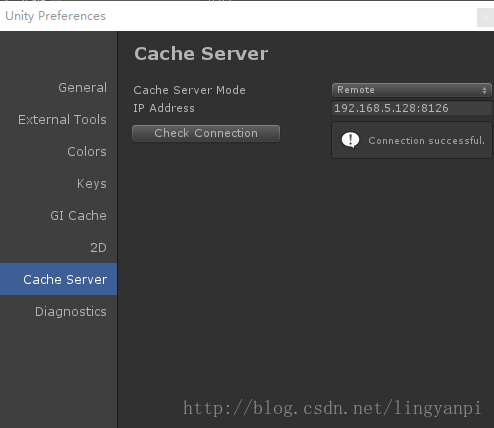494x428 pixels.
Task: Switch to the Colors preferences
Action: tap(87, 152)
